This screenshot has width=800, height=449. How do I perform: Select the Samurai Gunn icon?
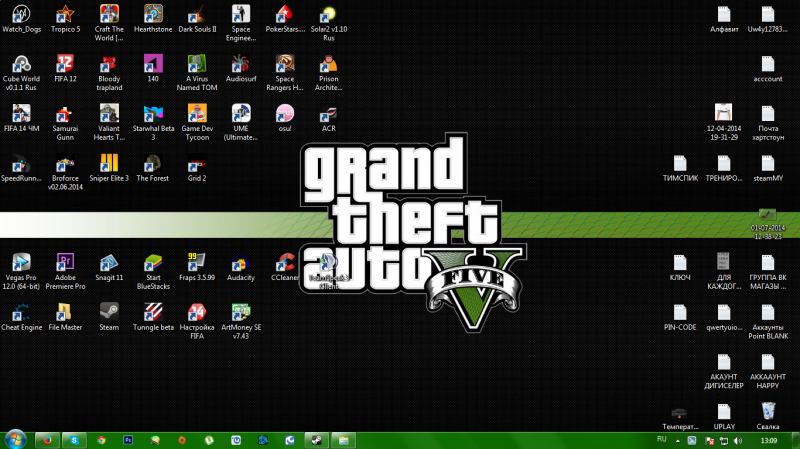click(65, 122)
